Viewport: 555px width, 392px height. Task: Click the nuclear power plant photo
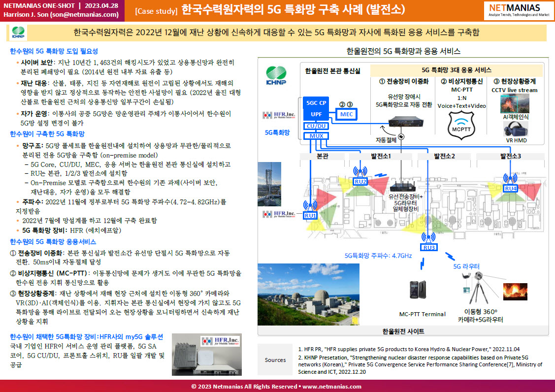(308, 294)
